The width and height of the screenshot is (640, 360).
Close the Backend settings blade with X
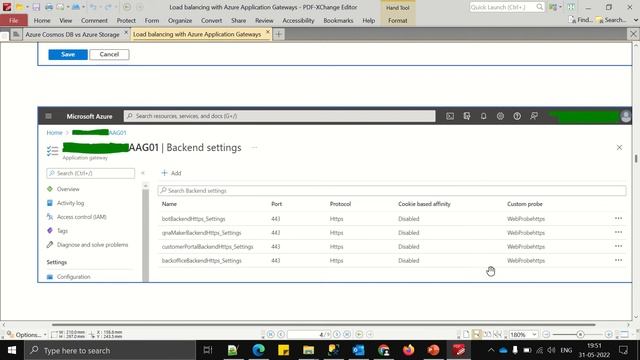pos(619,147)
